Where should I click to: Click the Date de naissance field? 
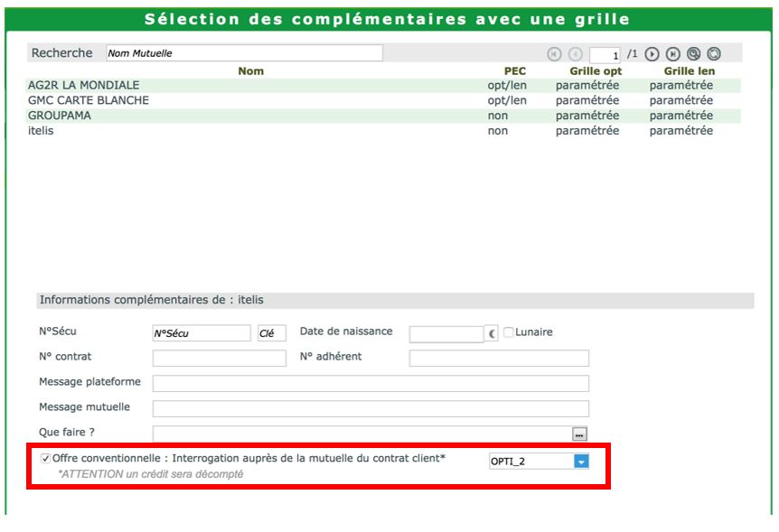tap(446, 334)
